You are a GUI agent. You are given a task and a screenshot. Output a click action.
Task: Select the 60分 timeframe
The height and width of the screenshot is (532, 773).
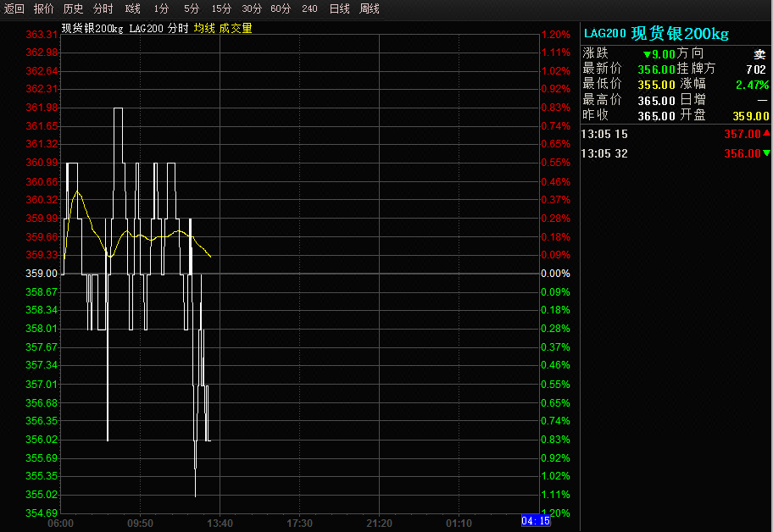click(x=281, y=8)
